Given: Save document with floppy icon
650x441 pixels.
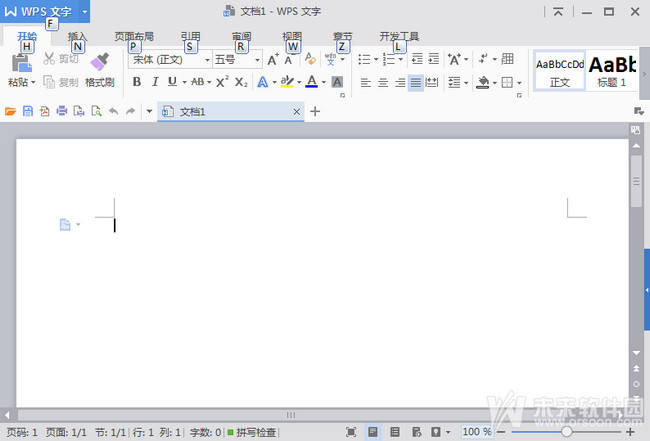Looking at the screenshot, I should (x=28, y=111).
